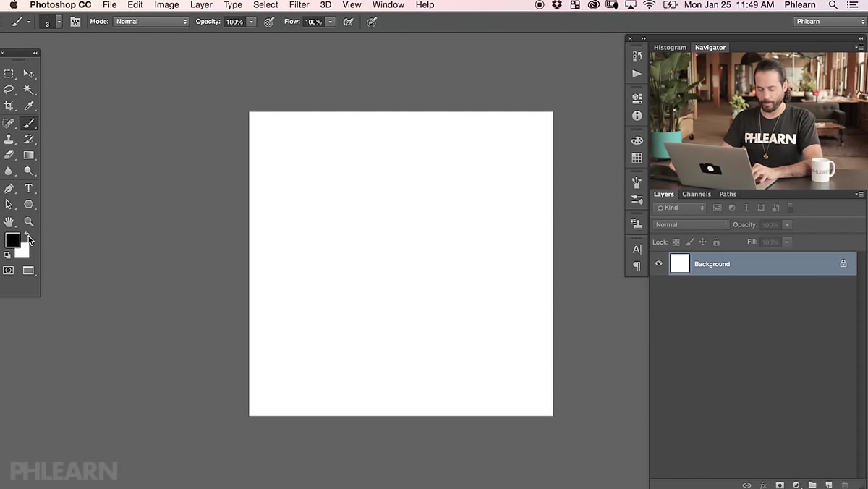Image resolution: width=868 pixels, height=489 pixels.
Task: Toggle lock all padlock in Layers panel
Action: 716,242
